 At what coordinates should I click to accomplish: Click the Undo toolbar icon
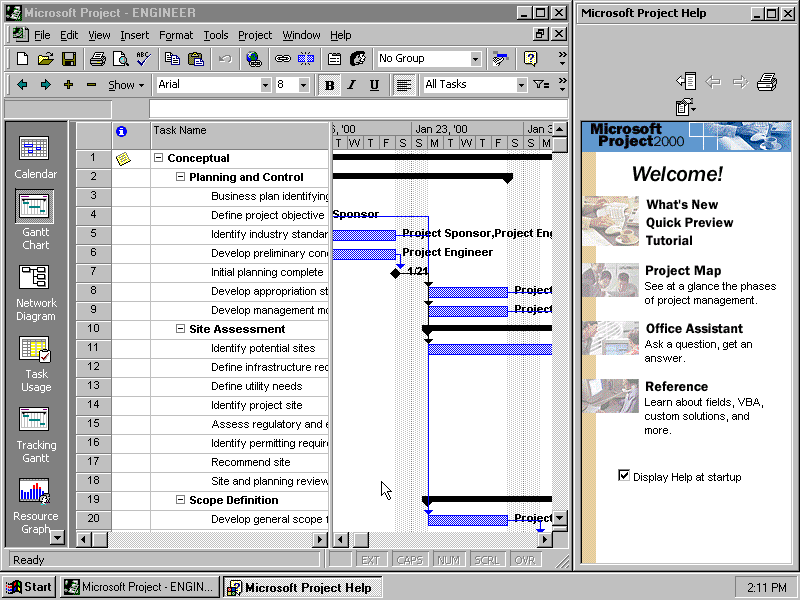coord(224,59)
